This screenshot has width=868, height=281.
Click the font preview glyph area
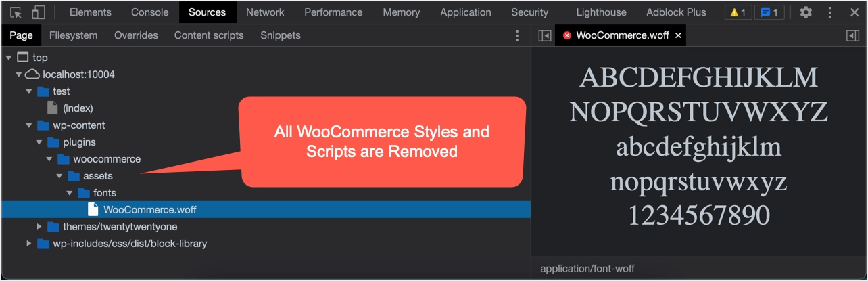pos(699,146)
